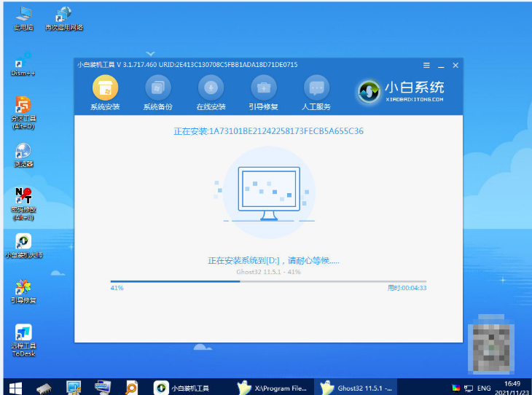Click the pixelated QR thumbnail on the desktop

[x=491, y=344]
